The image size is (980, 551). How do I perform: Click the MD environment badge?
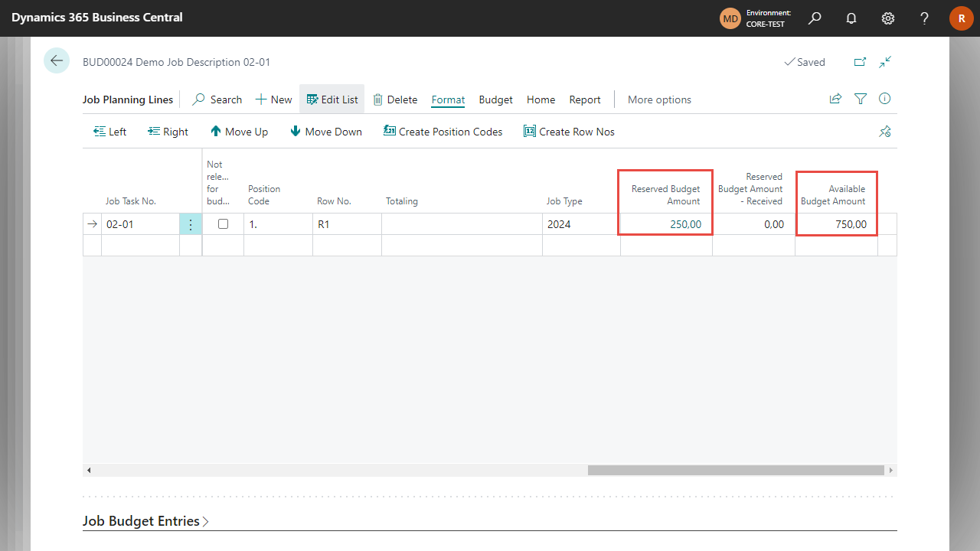(x=730, y=18)
